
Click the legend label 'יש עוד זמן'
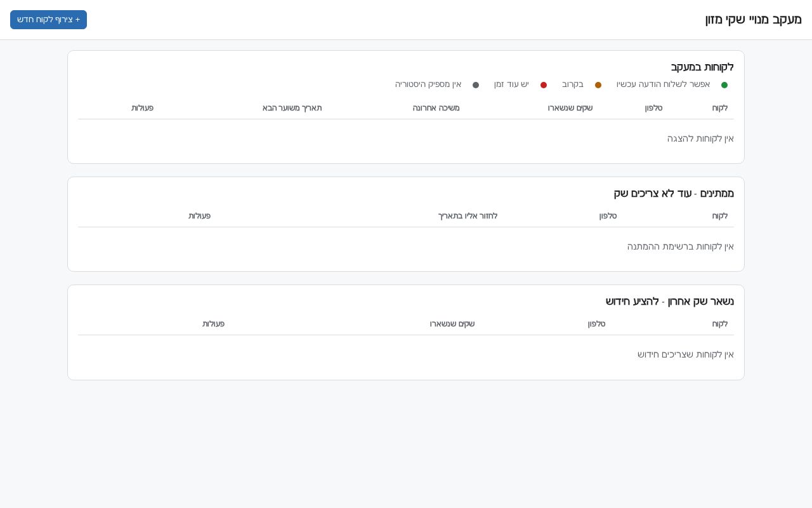coord(511,84)
